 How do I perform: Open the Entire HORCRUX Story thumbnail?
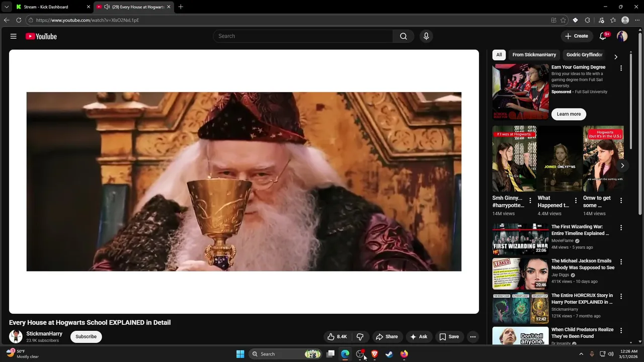520,308
